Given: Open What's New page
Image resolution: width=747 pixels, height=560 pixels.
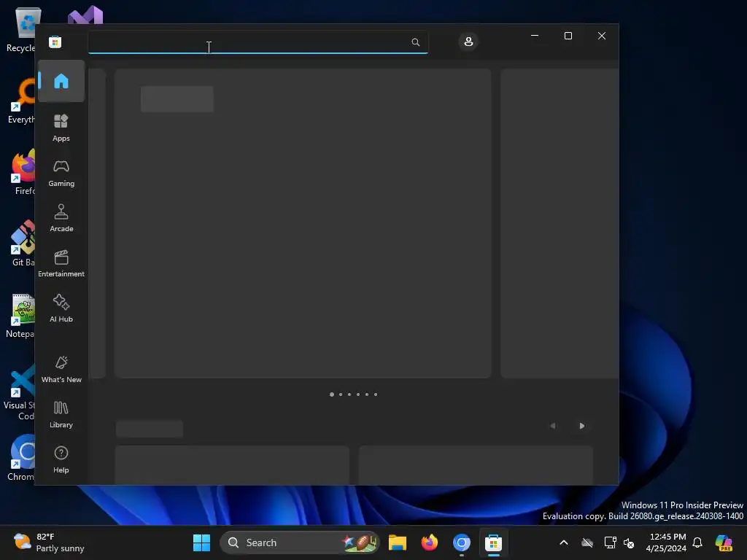Looking at the screenshot, I should (x=61, y=369).
